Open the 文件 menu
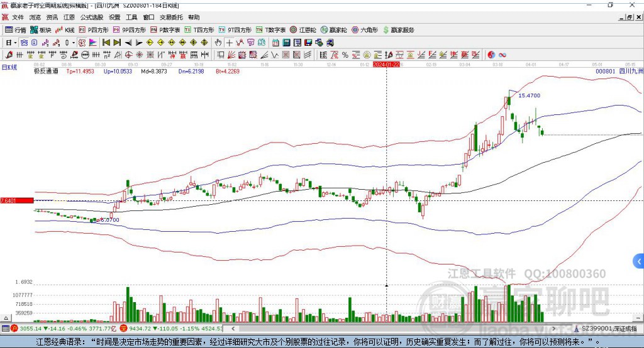The height and width of the screenshot is (348, 644). (18, 17)
